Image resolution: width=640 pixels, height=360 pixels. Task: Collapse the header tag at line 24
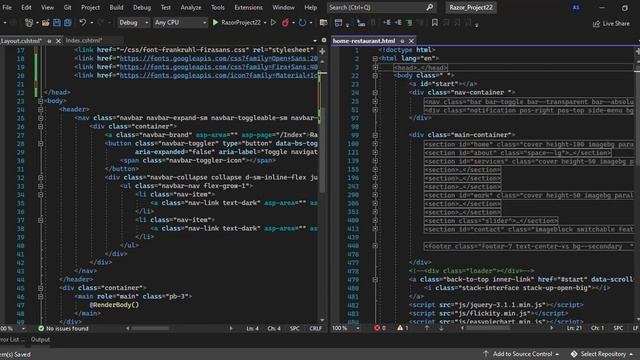(40, 109)
